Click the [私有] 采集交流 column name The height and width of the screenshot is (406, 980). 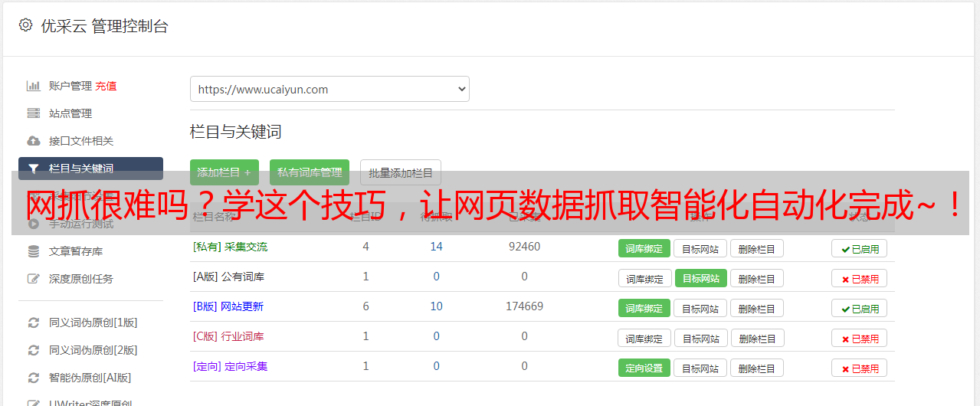[x=230, y=247]
